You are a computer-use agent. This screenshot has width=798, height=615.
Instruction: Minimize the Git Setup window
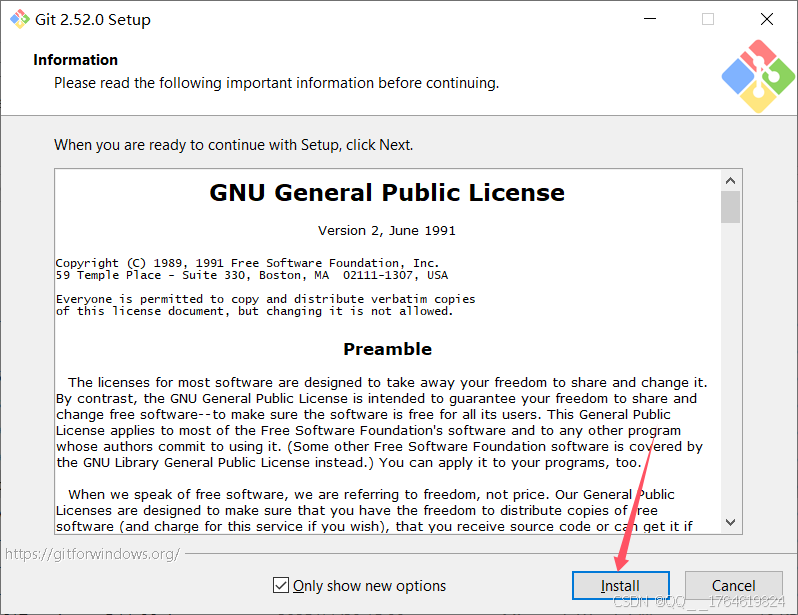(650, 19)
